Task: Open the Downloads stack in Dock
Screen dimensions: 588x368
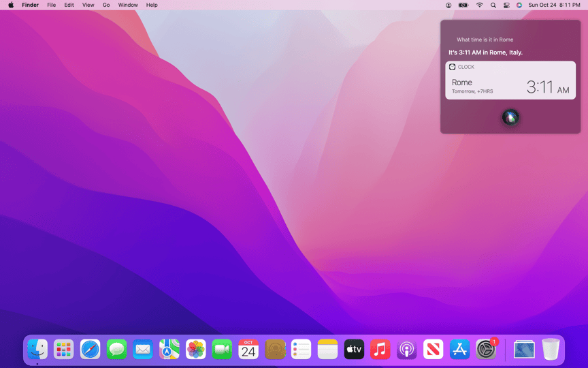Action: point(524,349)
